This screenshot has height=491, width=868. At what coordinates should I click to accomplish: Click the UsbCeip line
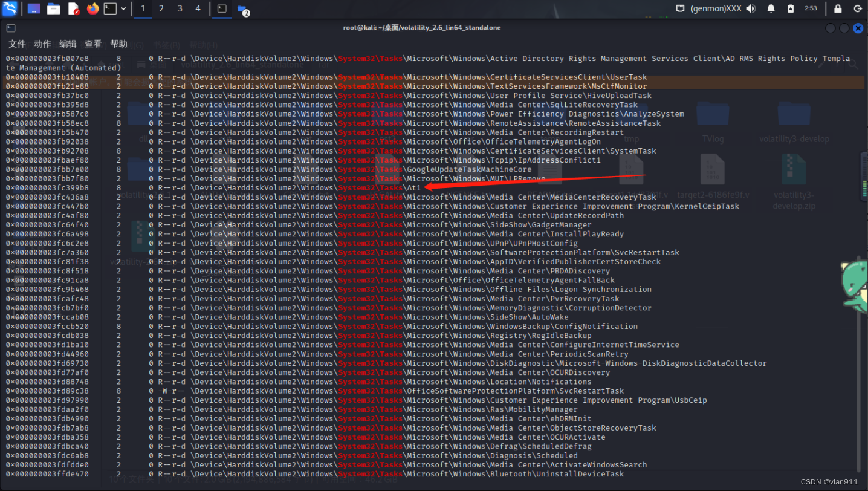point(357,400)
